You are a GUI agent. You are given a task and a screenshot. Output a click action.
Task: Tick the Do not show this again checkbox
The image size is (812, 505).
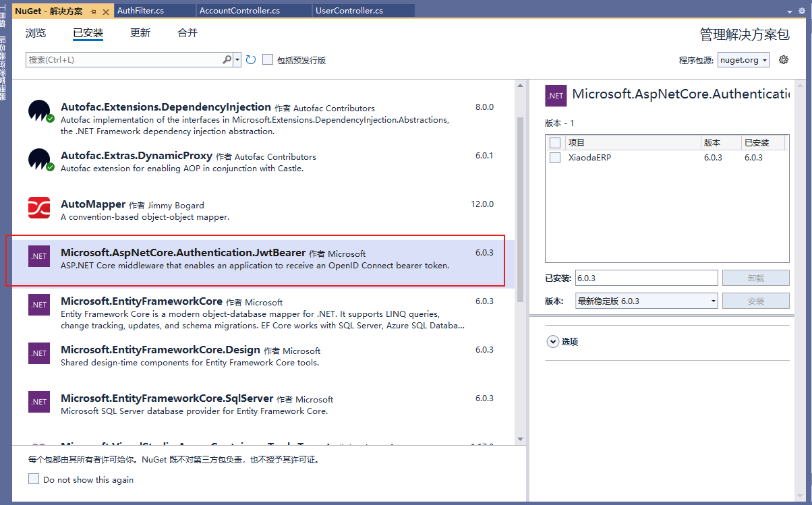click(34, 479)
